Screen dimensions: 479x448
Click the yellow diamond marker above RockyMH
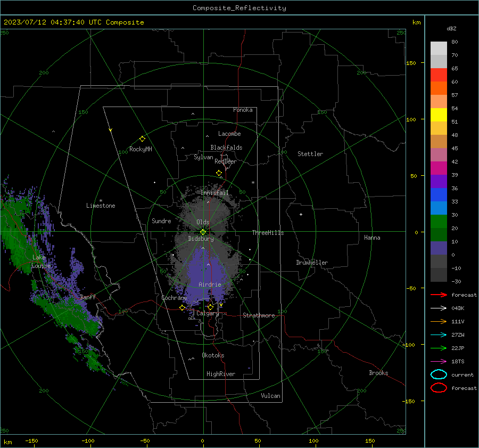pyautogui.click(x=142, y=139)
